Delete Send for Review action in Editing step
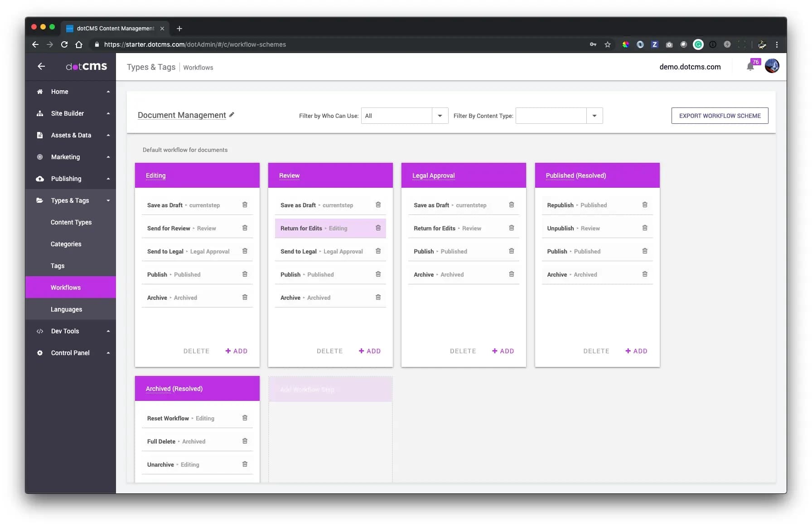 (x=245, y=228)
